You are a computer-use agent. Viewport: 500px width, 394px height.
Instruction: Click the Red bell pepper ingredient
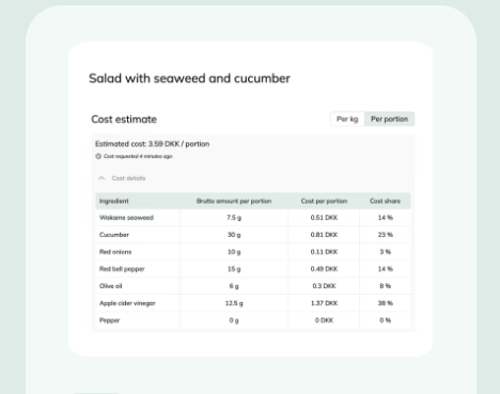tap(122, 269)
